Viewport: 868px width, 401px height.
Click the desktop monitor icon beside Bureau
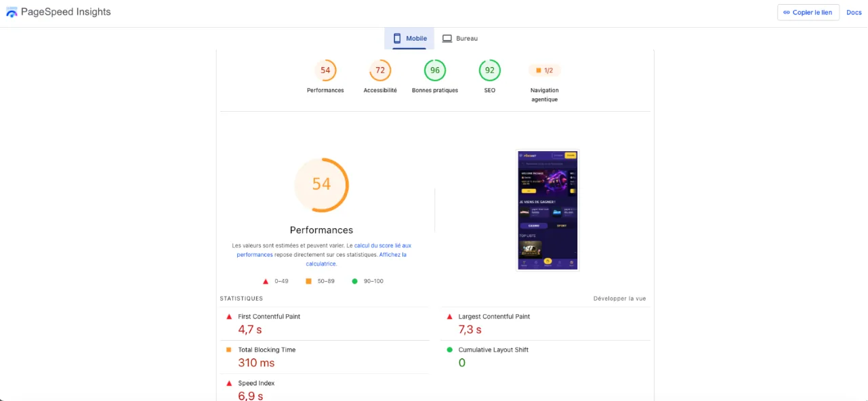pos(447,39)
